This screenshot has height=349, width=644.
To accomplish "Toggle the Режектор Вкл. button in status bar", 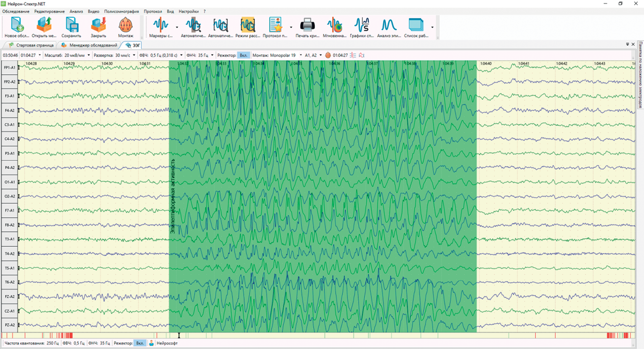I will click(140, 343).
